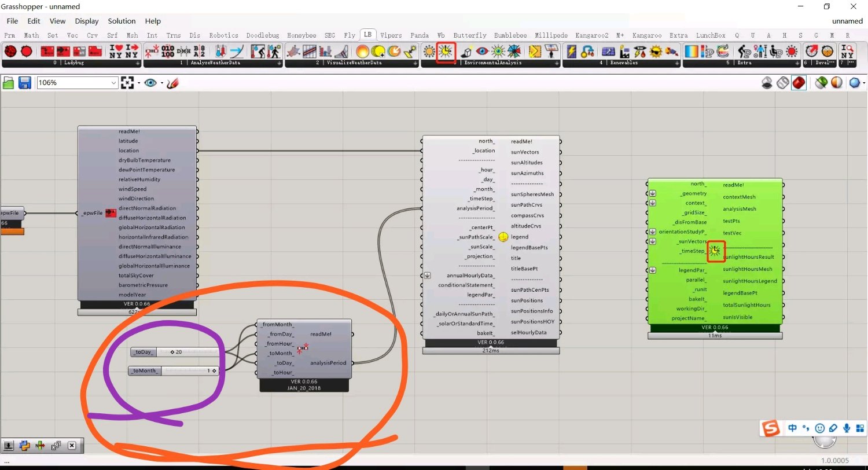Click the analysisPeriod output on grey component
The height and width of the screenshot is (470, 868).
[x=328, y=363]
